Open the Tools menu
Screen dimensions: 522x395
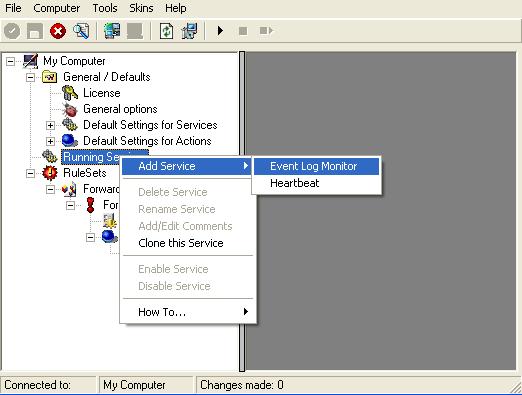click(x=105, y=8)
